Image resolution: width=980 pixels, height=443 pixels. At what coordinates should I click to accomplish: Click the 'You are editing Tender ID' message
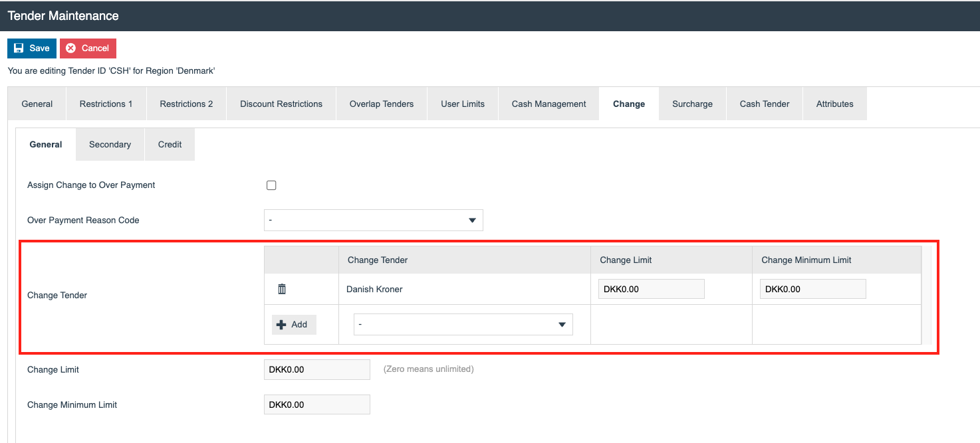coord(112,70)
